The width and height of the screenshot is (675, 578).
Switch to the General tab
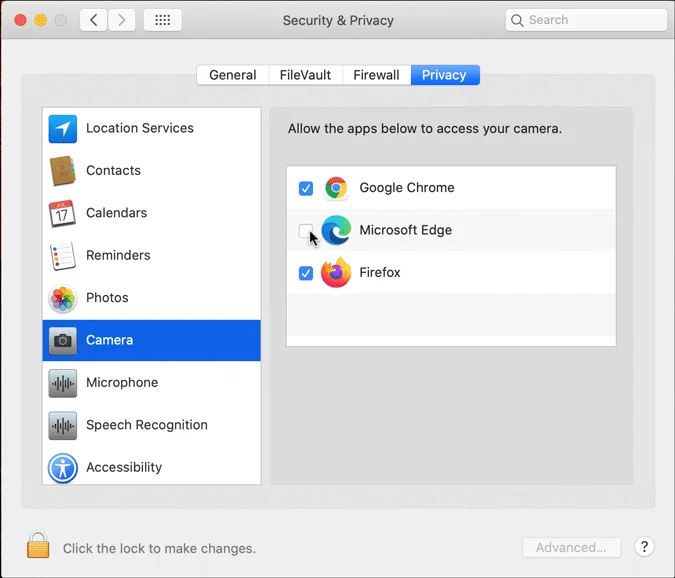click(233, 75)
